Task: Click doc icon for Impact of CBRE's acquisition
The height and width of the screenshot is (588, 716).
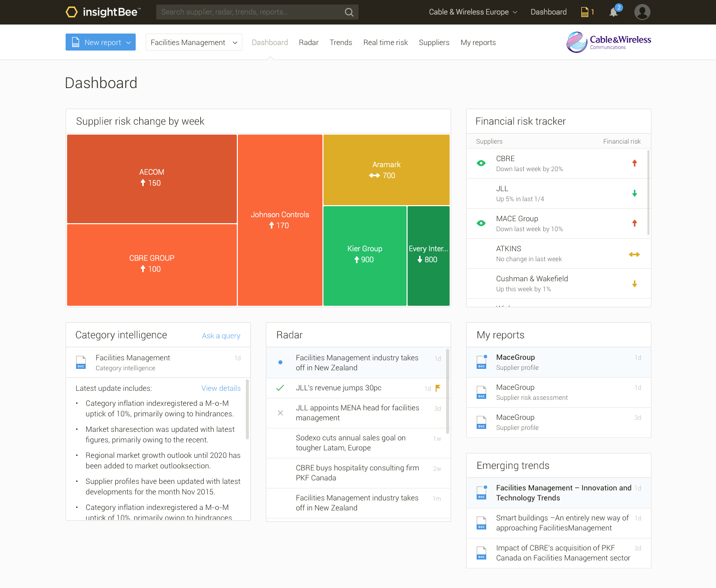Action: pyautogui.click(x=481, y=553)
